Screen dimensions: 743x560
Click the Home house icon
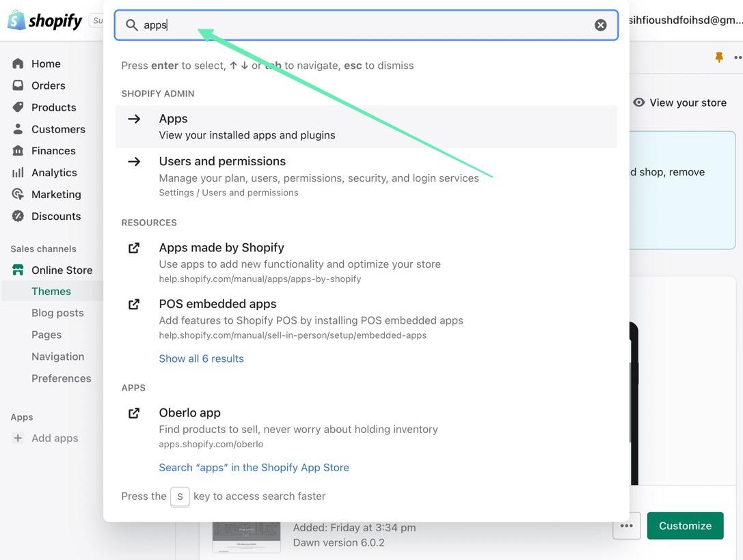(x=18, y=64)
